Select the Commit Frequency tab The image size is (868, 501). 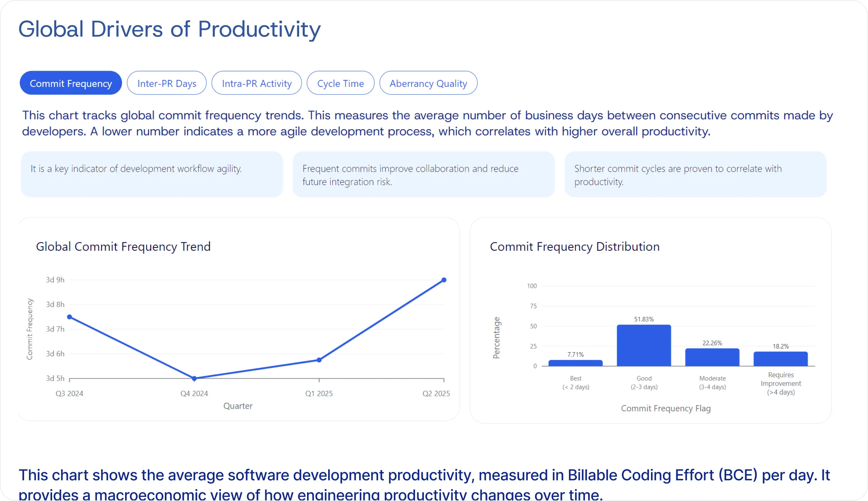pos(70,83)
